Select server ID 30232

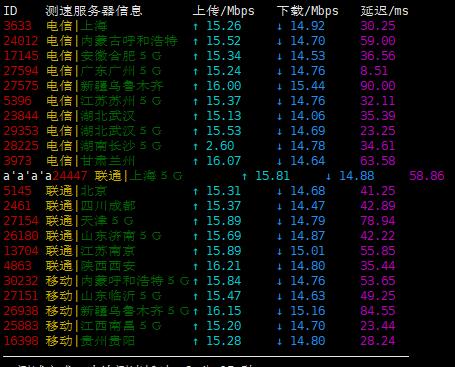point(21,281)
